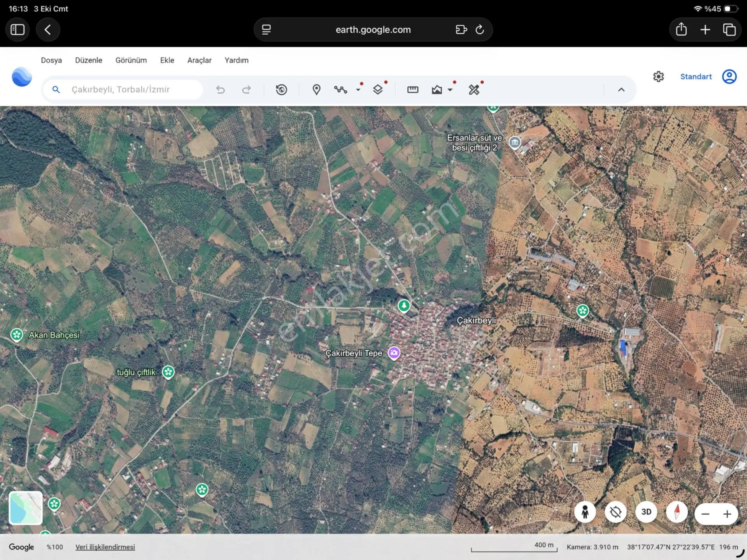
Task: Open the design tools icon
Action: 474,90
